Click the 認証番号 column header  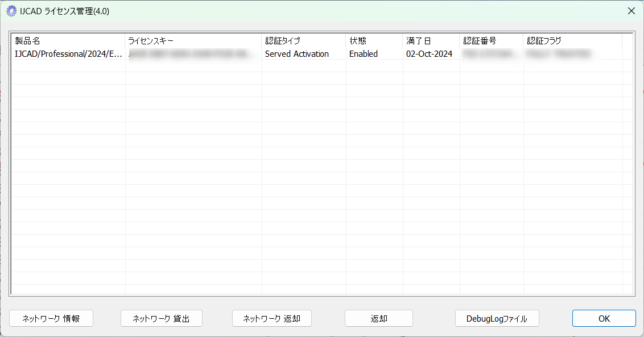[491, 41]
